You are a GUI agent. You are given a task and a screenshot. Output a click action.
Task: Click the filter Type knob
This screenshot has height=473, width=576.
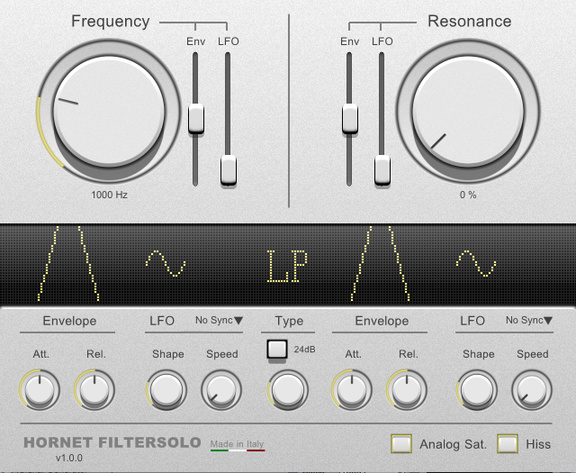coord(288,390)
